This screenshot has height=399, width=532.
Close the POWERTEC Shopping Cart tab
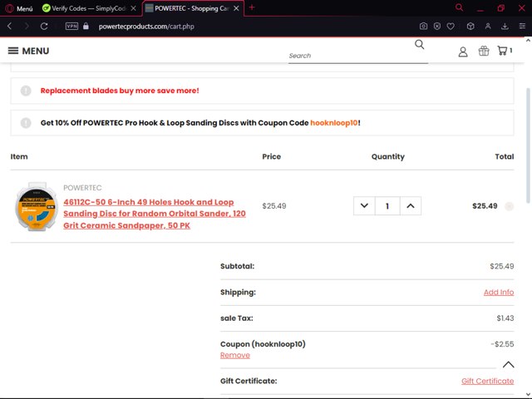[x=236, y=8]
